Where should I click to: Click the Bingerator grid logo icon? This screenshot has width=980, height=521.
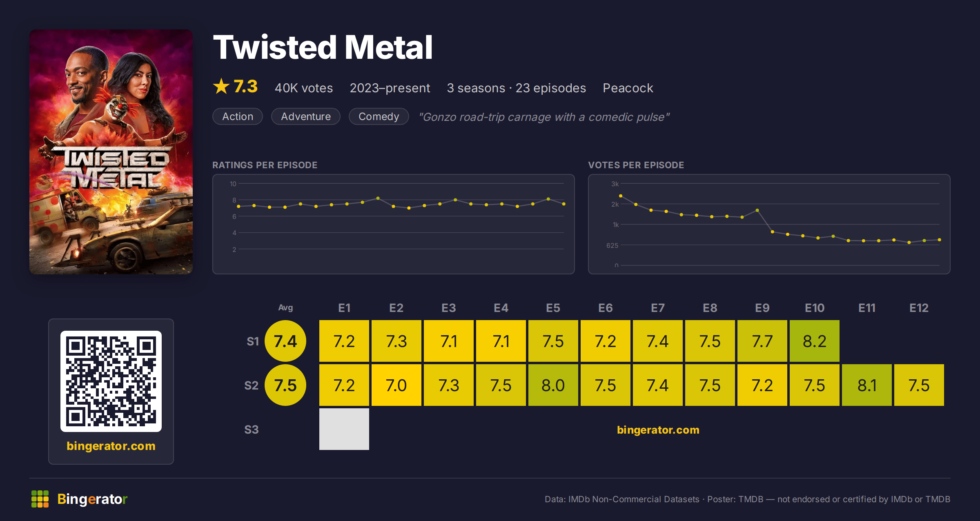click(40, 499)
